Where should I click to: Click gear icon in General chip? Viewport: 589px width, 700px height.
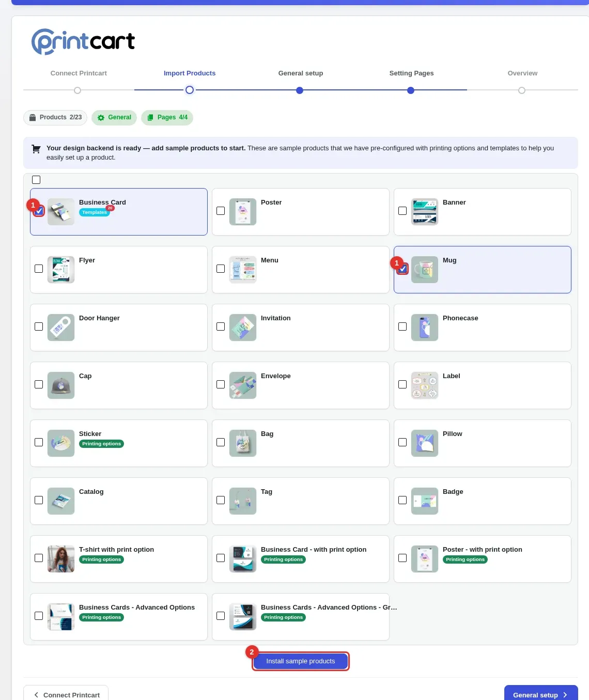(101, 118)
